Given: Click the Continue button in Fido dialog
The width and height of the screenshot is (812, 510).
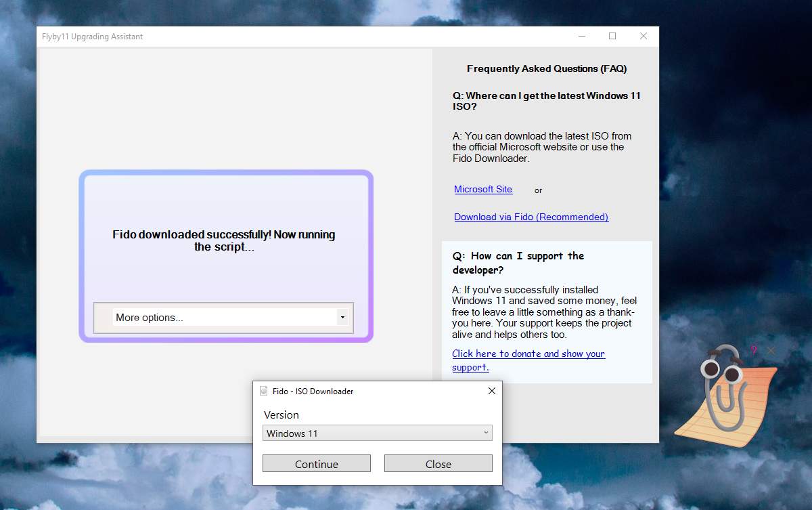Looking at the screenshot, I should point(317,464).
